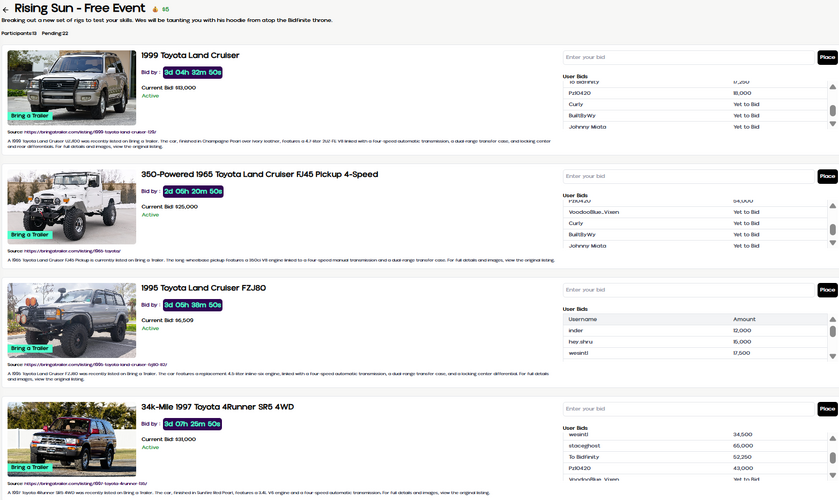Click down arrow on FJ45 Pickup bids list
Screen dimensions: 839x500
833,242
